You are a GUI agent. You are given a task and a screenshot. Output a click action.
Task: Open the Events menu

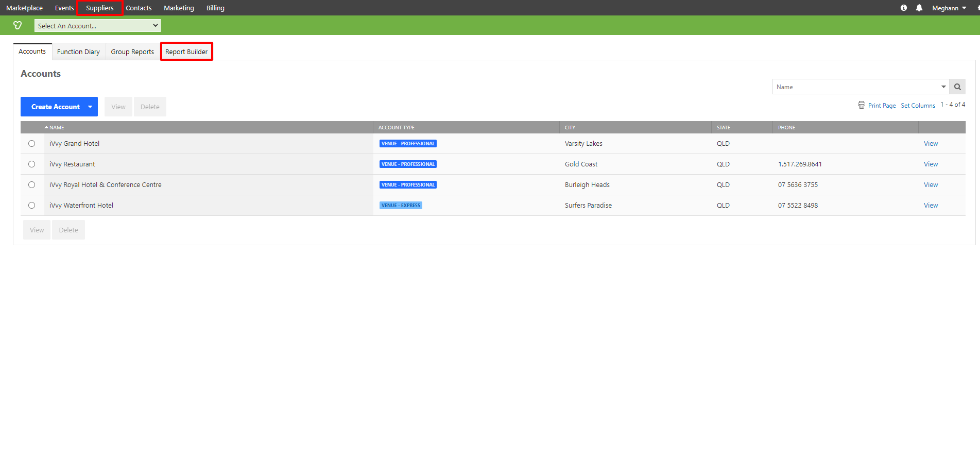tap(64, 8)
